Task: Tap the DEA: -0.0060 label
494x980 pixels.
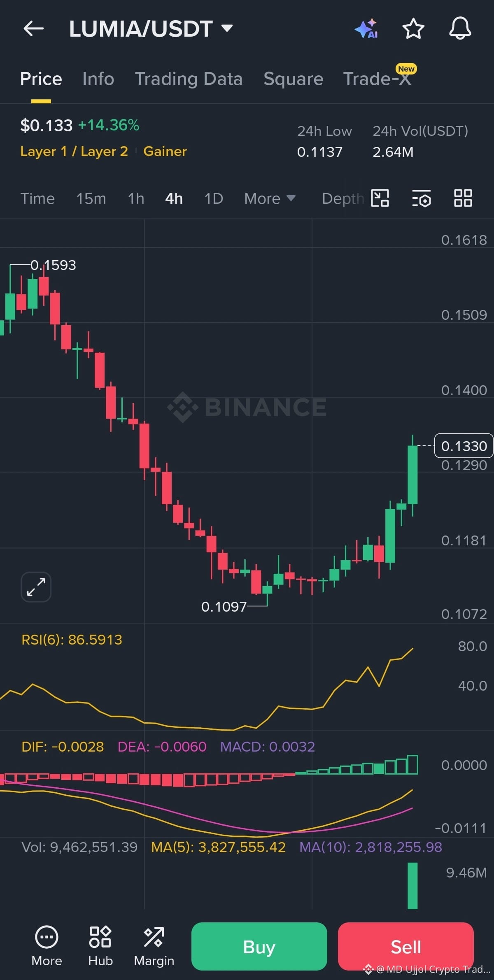Action: click(162, 747)
